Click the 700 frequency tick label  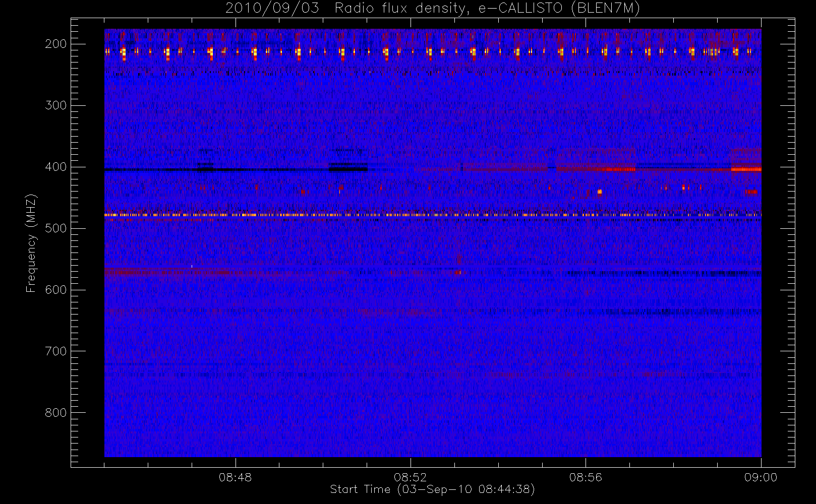(55, 351)
